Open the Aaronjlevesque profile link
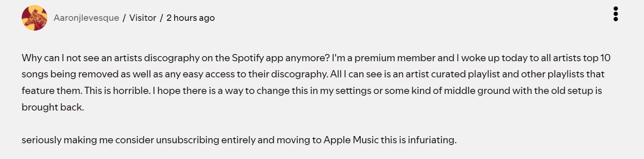 pyautogui.click(x=86, y=18)
